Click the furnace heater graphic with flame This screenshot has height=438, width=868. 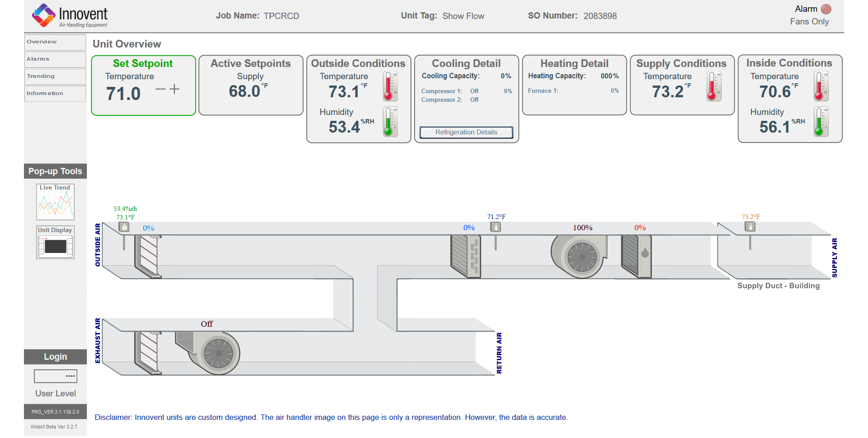click(x=636, y=256)
